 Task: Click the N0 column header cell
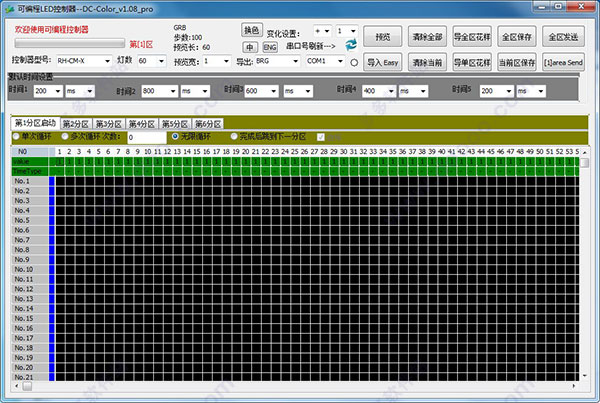click(x=30, y=152)
